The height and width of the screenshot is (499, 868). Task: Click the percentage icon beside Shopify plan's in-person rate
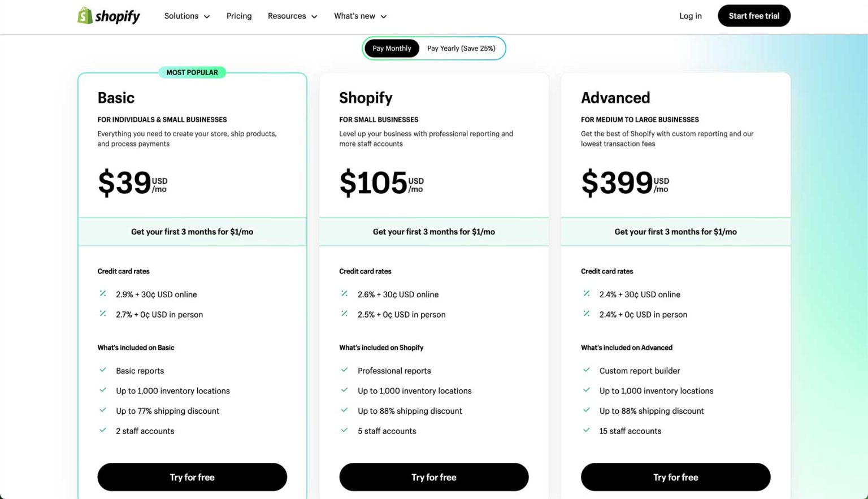coord(344,314)
